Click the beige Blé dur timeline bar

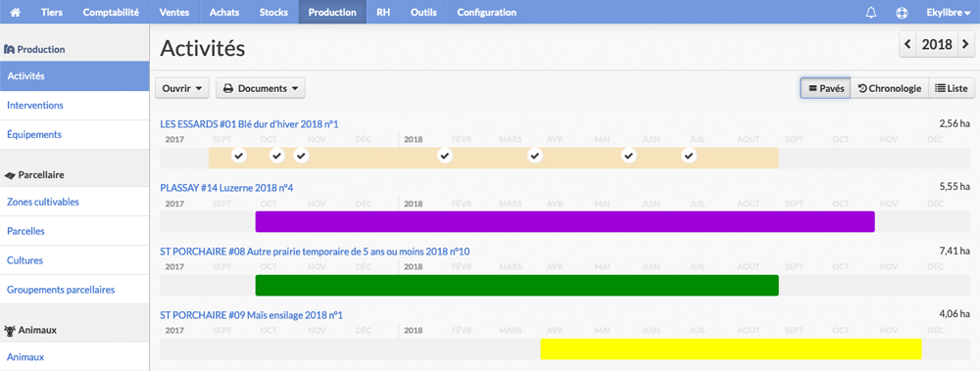494,158
